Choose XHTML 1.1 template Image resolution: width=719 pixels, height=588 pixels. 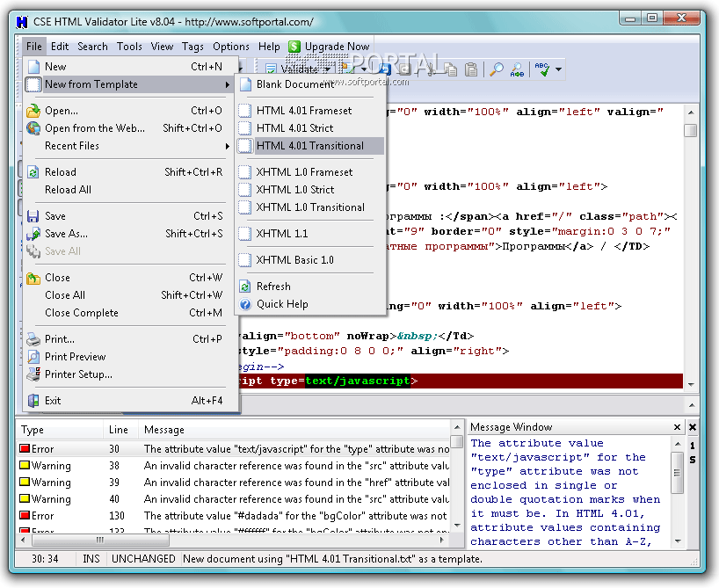pyautogui.click(x=310, y=234)
